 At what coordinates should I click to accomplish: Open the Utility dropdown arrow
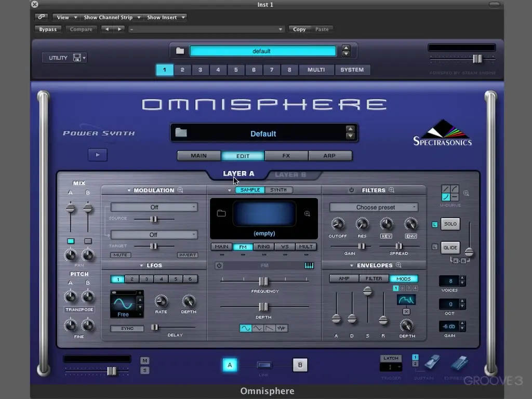[x=84, y=58]
